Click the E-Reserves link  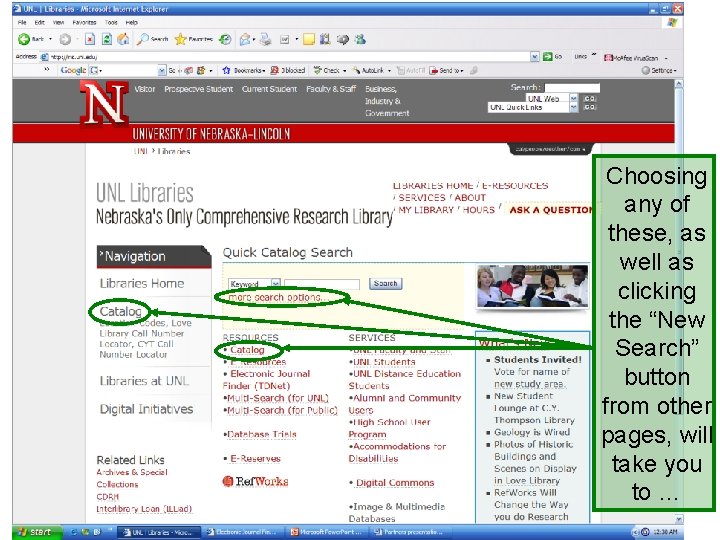pyautogui.click(x=255, y=458)
